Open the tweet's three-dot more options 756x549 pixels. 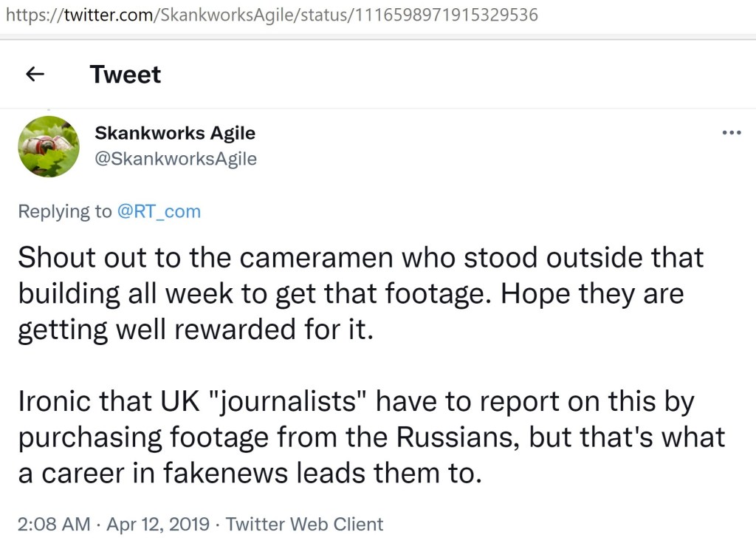731,133
